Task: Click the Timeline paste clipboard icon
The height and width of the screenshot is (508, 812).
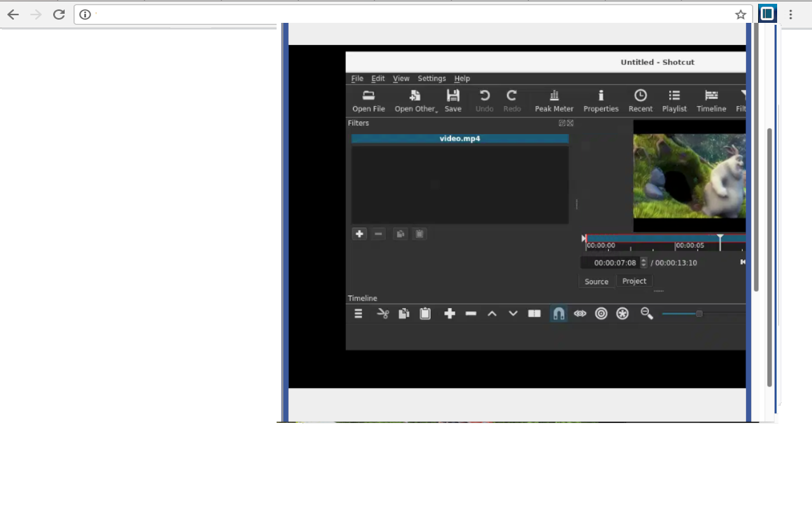Action: click(x=425, y=314)
